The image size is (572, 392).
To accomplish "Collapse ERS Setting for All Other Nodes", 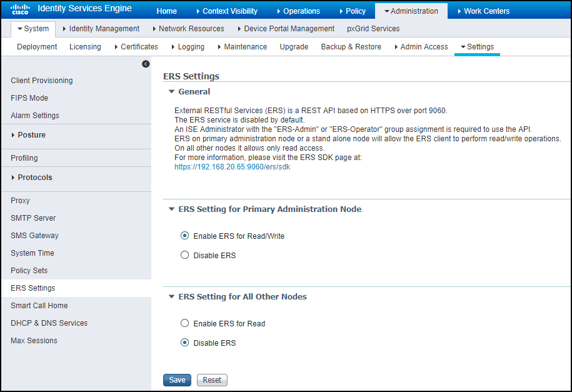I will 171,297.
